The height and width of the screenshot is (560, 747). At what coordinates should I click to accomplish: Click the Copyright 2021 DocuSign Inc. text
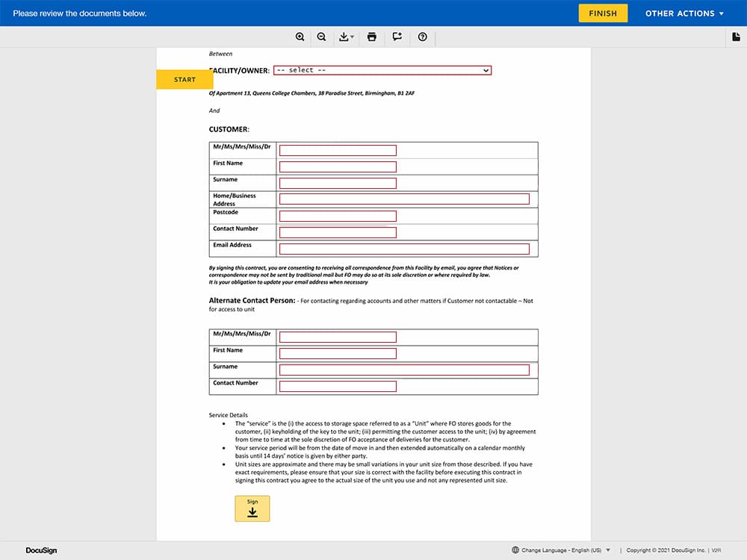[x=666, y=550]
